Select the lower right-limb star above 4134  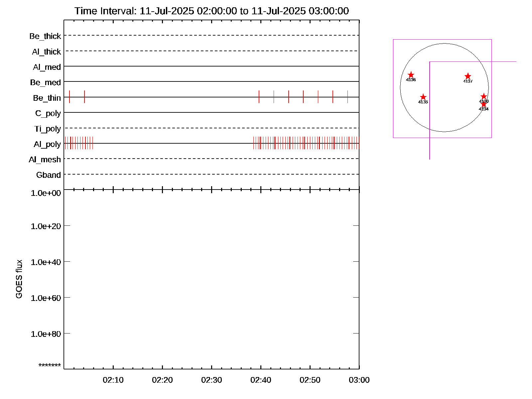[483, 104]
